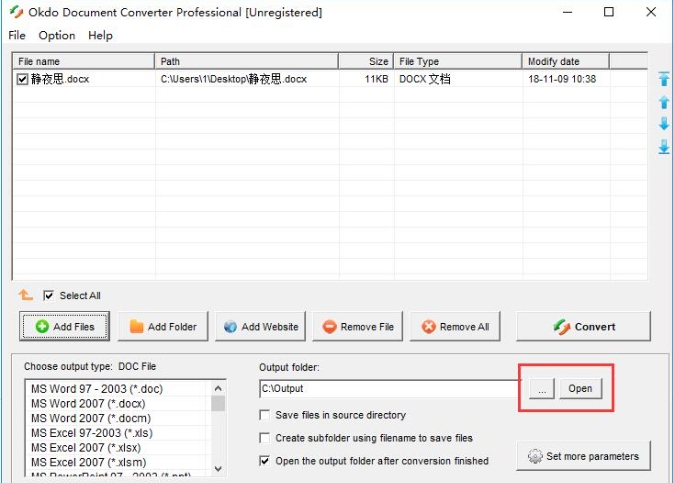Open the output folder with Open button
673x483 pixels.
click(580, 389)
